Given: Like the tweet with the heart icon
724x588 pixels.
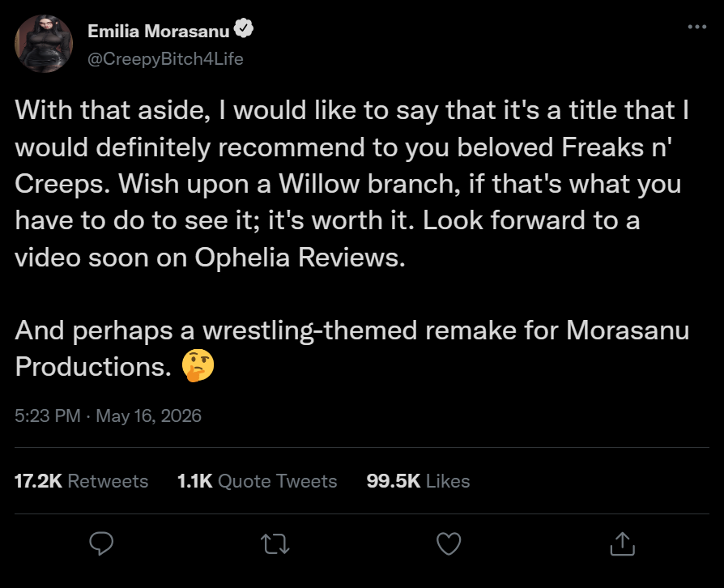Looking at the screenshot, I should pyautogui.click(x=449, y=543).
